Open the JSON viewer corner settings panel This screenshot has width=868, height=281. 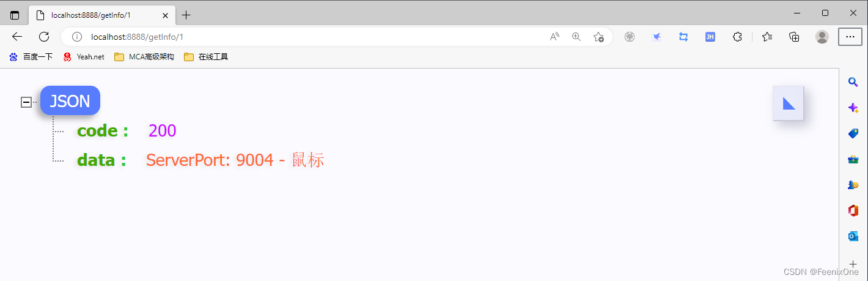tap(789, 103)
